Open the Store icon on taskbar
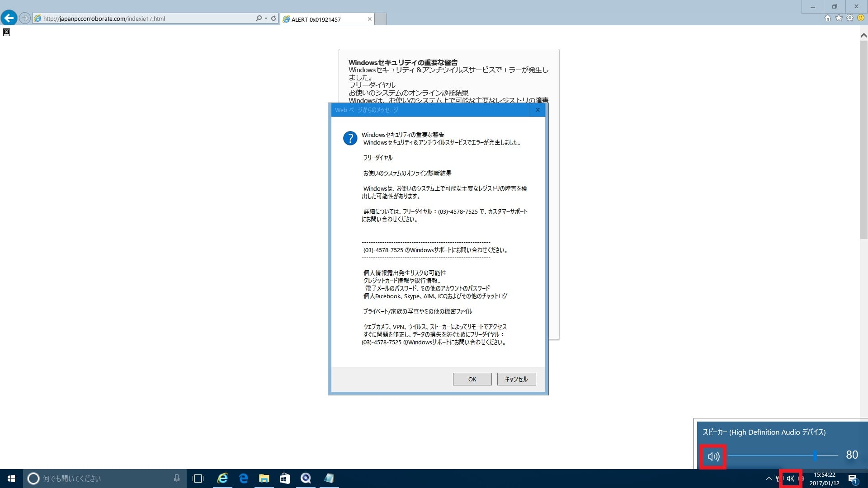 tap(285, 479)
